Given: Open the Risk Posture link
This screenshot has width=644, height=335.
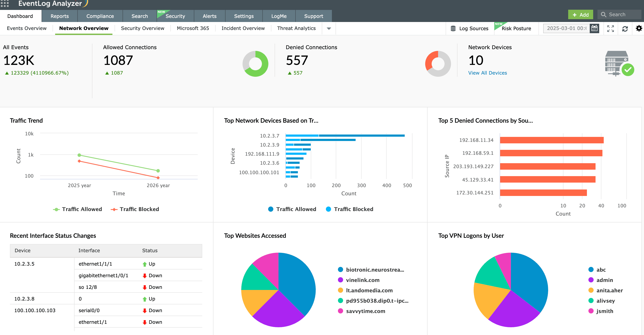Looking at the screenshot, I should pos(516,28).
